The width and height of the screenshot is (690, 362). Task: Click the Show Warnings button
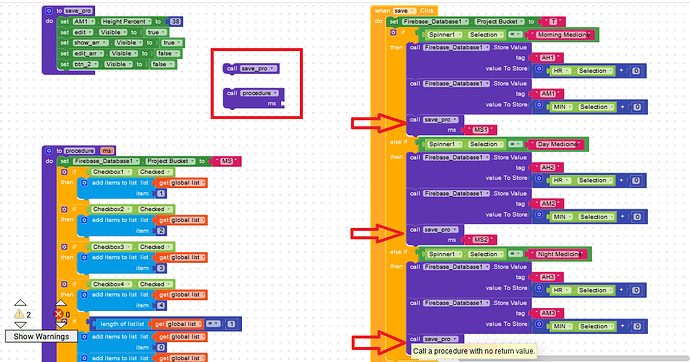click(x=41, y=336)
